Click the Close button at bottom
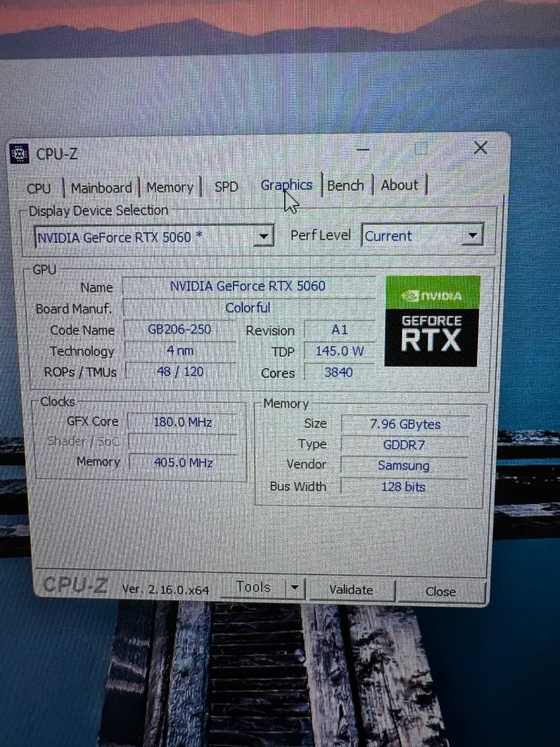 click(441, 591)
